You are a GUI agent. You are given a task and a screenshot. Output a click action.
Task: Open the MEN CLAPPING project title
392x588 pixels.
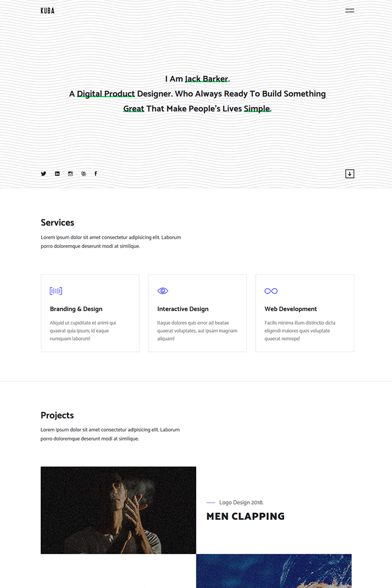pyautogui.click(x=245, y=516)
